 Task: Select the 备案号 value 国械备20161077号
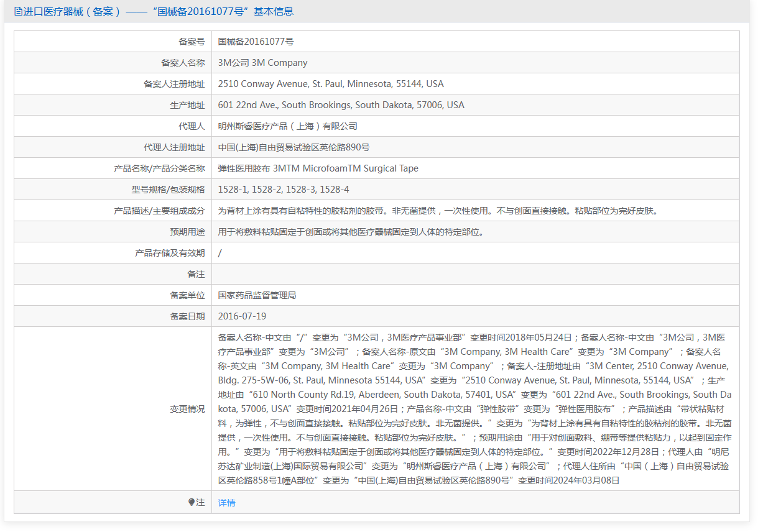tap(256, 42)
